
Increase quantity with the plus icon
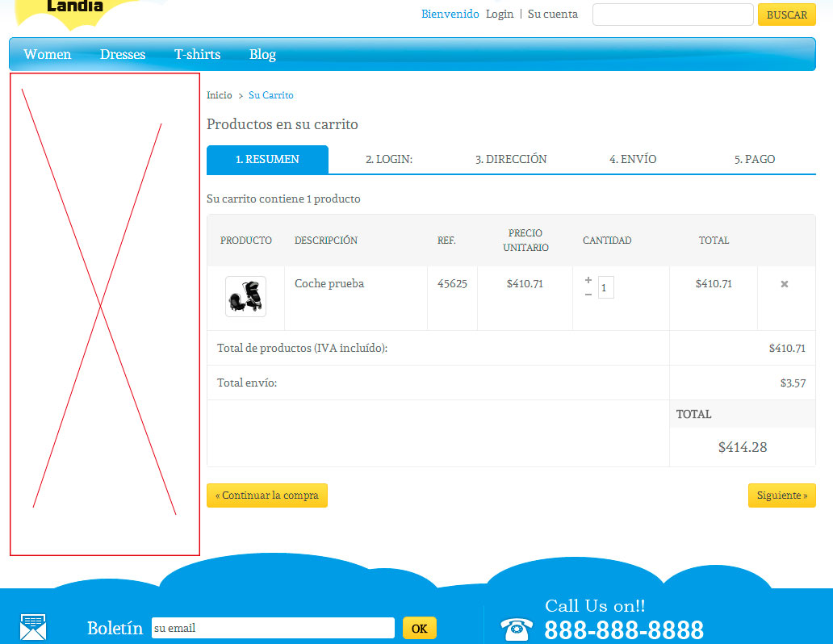pyautogui.click(x=588, y=280)
